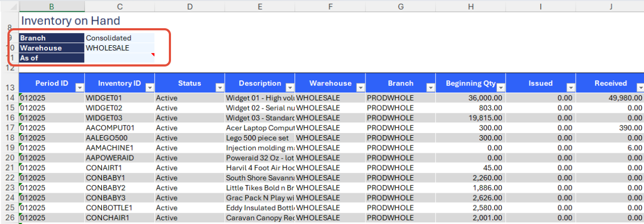Image resolution: width=644 pixels, height=224 pixels.
Task: Select column E header
Action: [x=259, y=6]
